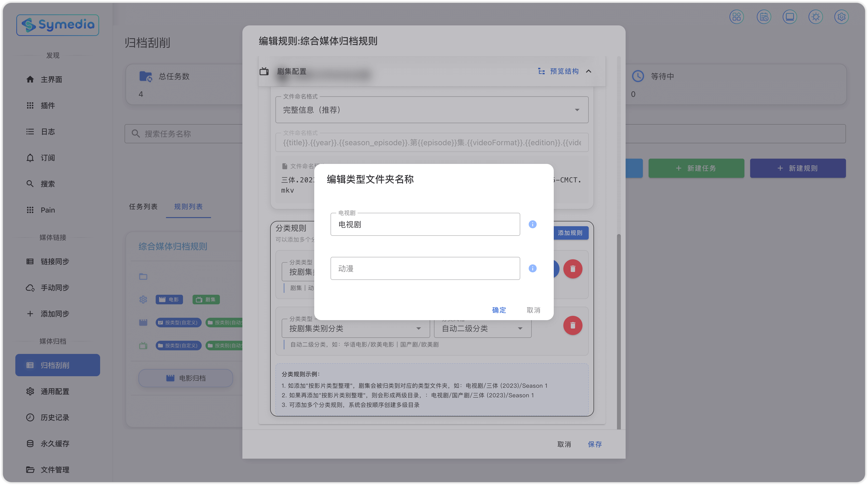The width and height of the screenshot is (868, 485).
Task: Click the 动漫 folder name input
Action: coord(425,268)
